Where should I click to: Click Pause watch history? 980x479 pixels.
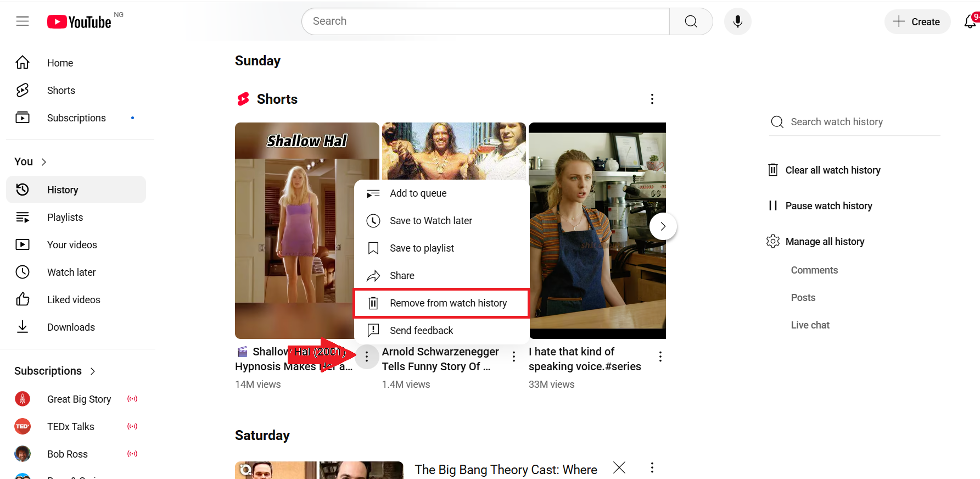(x=820, y=206)
